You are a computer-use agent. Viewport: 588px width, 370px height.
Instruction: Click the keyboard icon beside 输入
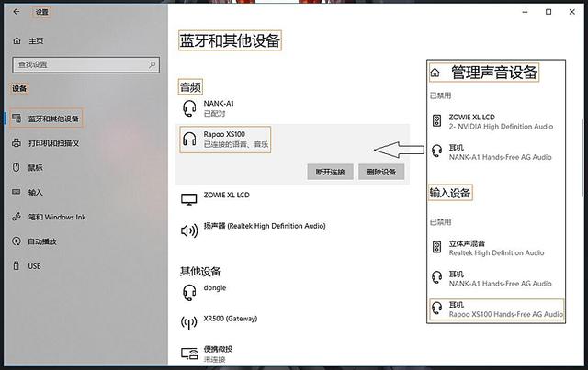[x=17, y=192]
